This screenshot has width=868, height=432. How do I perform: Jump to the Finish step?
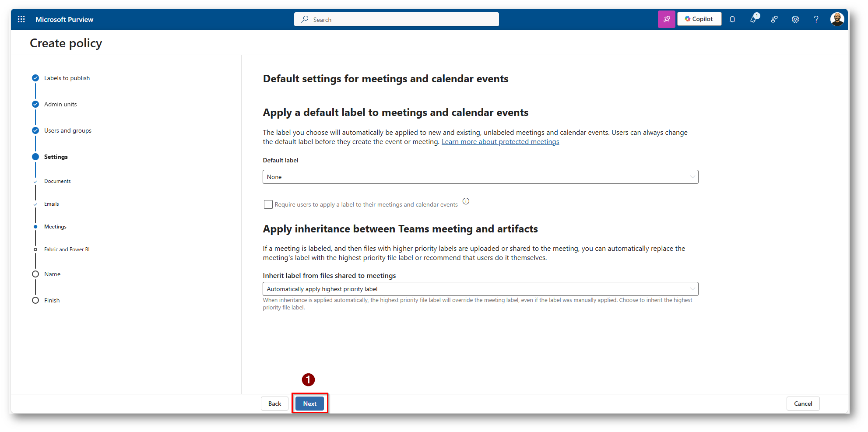(x=52, y=300)
